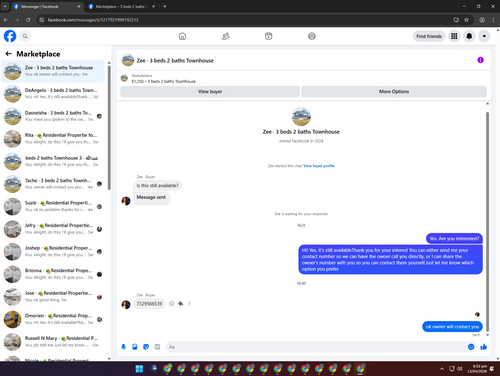Choose a GIF icon in composer
The height and width of the screenshot is (376, 500).
click(157, 347)
